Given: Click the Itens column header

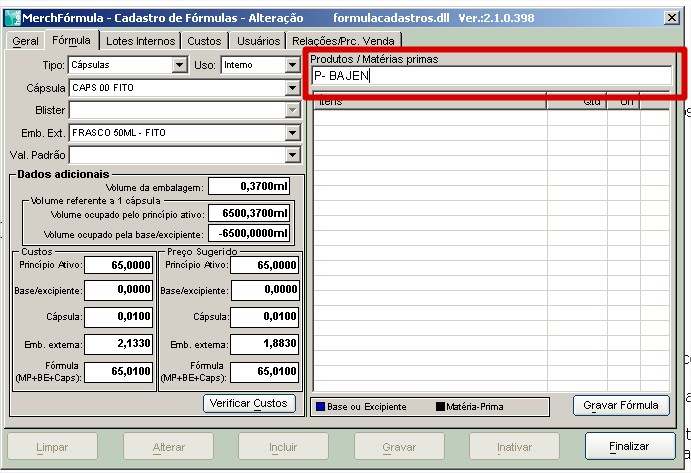Looking at the screenshot, I should point(429,101).
